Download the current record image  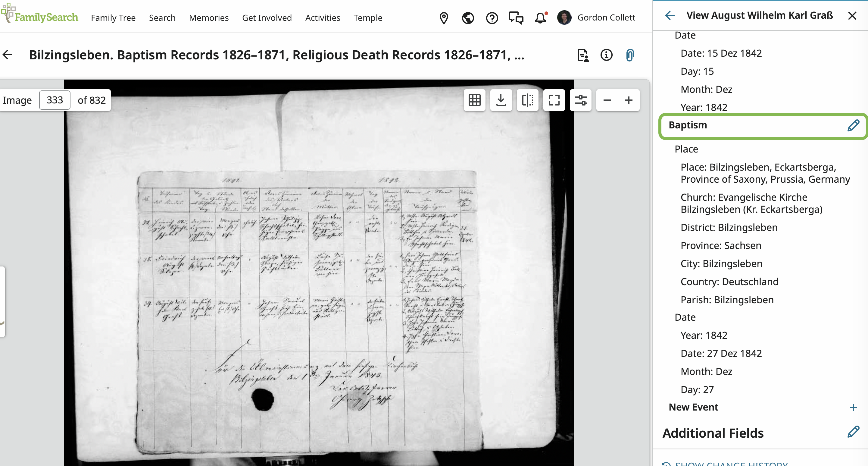pyautogui.click(x=501, y=100)
